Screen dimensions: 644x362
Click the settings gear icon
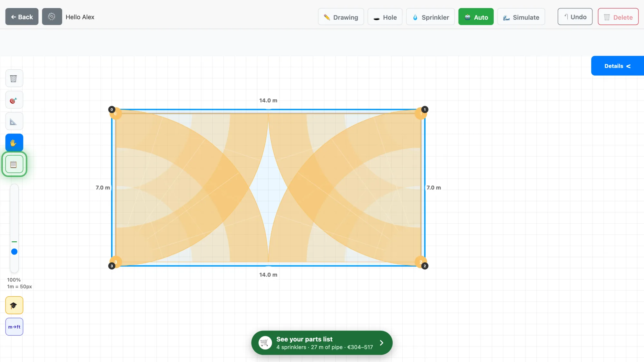[52, 17]
